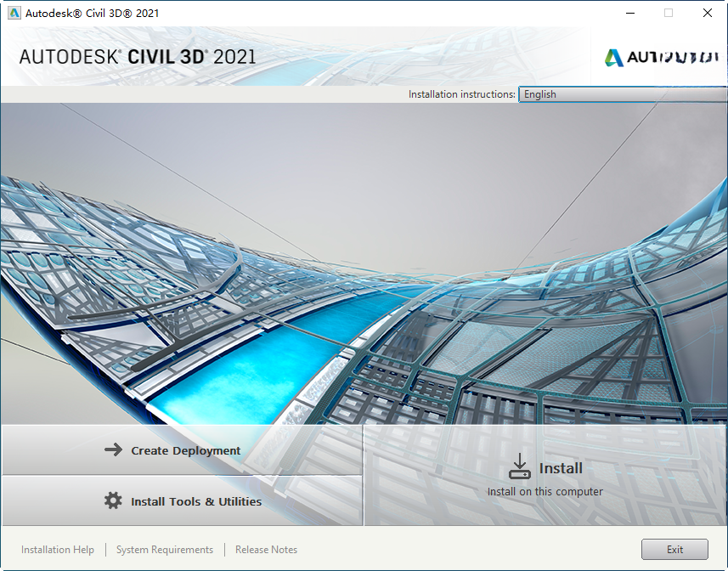The width and height of the screenshot is (728, 571).
Task: Open the Installation Help link
Action: pos(58,550)
